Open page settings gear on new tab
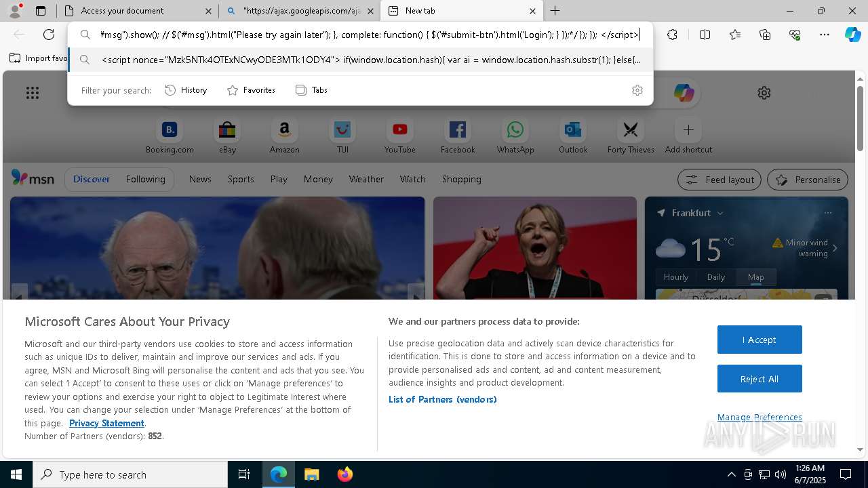 tap(764, 93)
